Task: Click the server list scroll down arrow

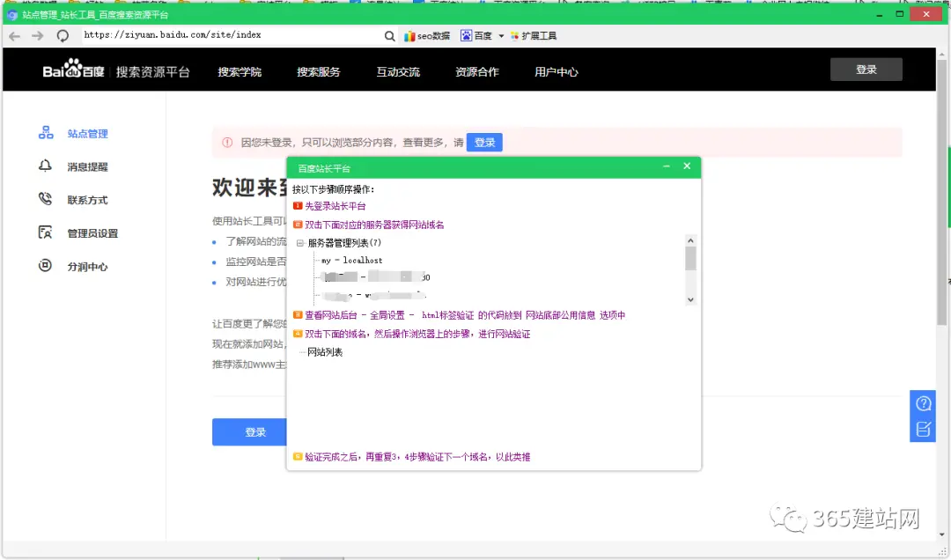Action: click(690, 299)
